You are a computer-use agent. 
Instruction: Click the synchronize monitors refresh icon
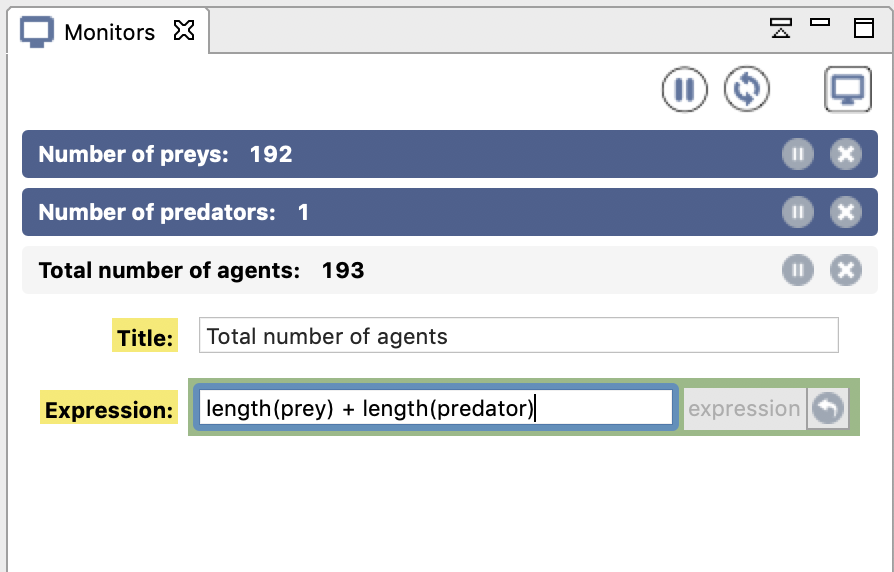point(746,90)
